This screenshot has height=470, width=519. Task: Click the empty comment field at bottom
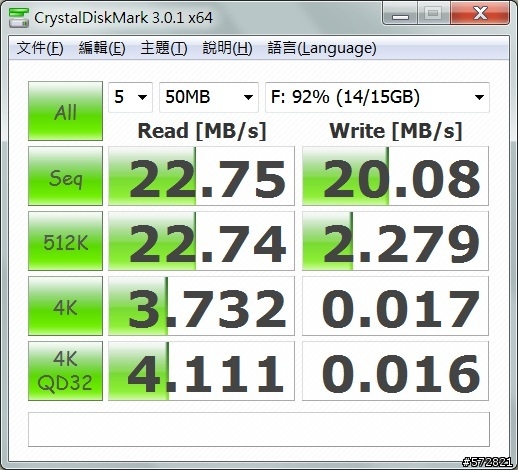(259, 430)
